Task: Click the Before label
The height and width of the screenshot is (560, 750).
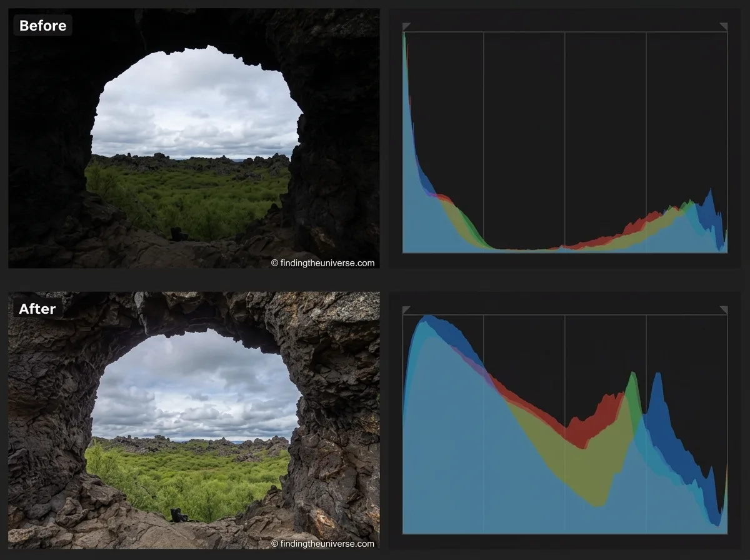Action: pos(42,26)
